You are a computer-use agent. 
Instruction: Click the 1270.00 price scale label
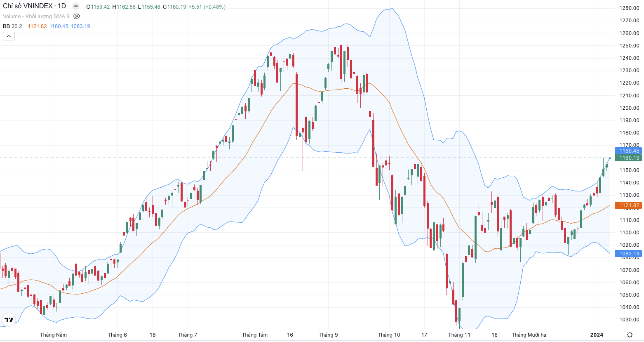pos(629,21)
